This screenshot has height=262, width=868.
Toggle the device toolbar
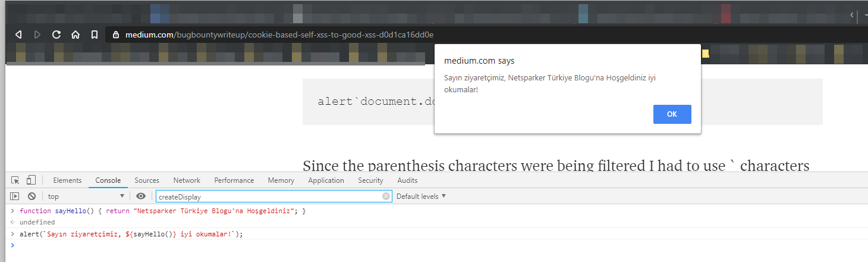pos(31,180)
